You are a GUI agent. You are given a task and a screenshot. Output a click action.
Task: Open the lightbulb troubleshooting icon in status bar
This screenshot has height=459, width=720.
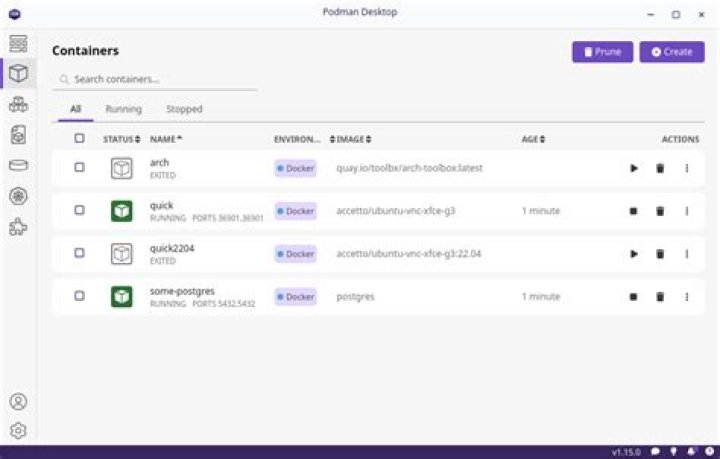[673, 452]
